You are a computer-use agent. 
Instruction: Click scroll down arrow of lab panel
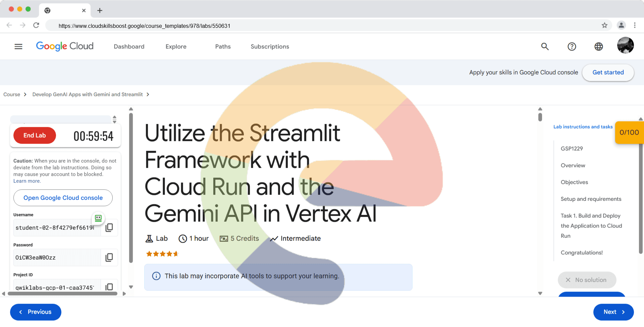tap(131, 287)
